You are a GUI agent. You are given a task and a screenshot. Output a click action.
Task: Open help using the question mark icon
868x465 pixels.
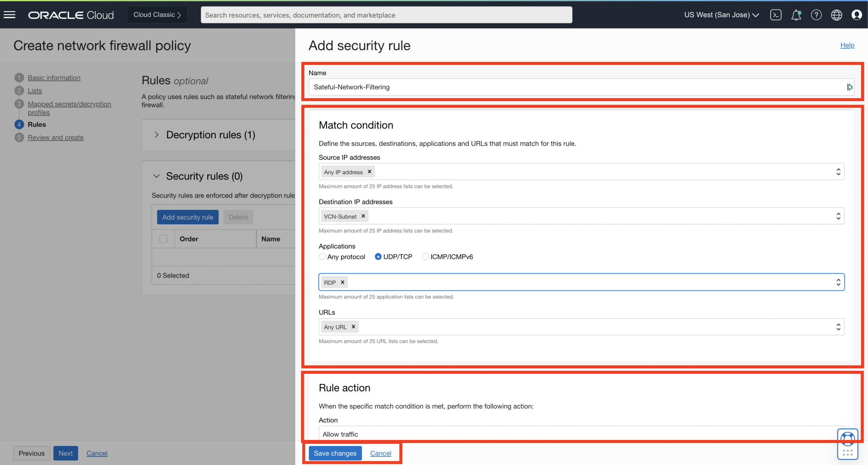point(816,15)
